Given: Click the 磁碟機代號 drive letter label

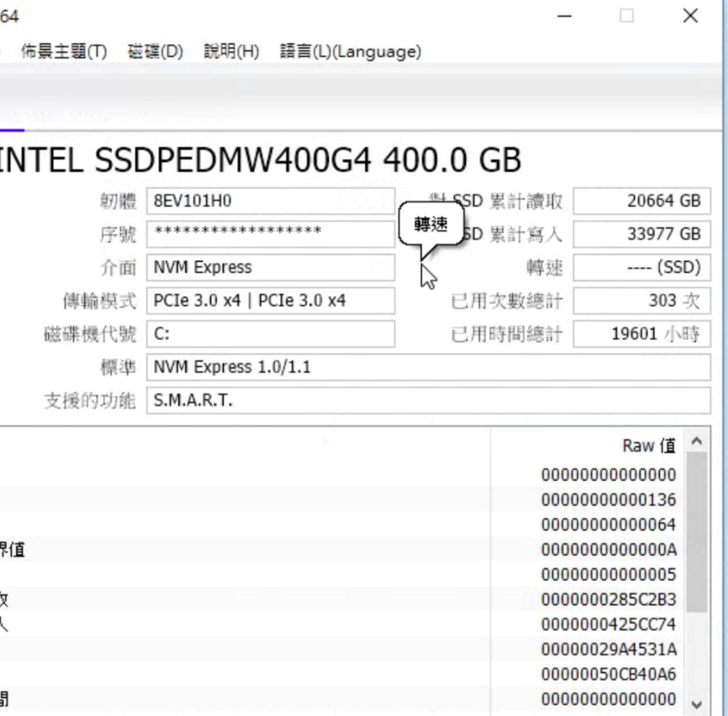Looking at the screenshot, I should [x=90, y=334].
